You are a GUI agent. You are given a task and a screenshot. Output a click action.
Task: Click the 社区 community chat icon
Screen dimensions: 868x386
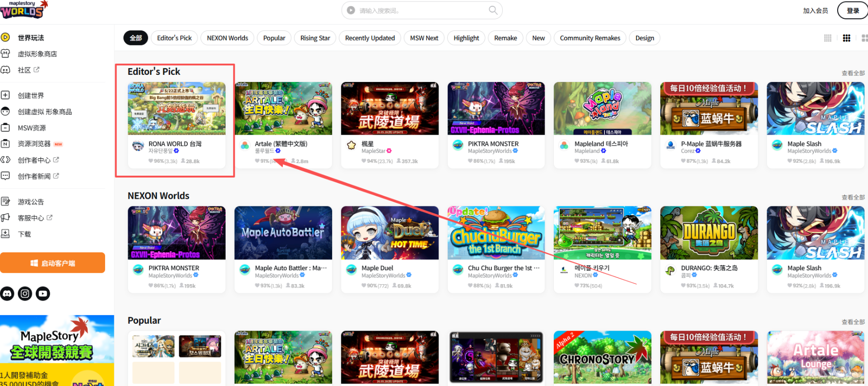point(5,70)
